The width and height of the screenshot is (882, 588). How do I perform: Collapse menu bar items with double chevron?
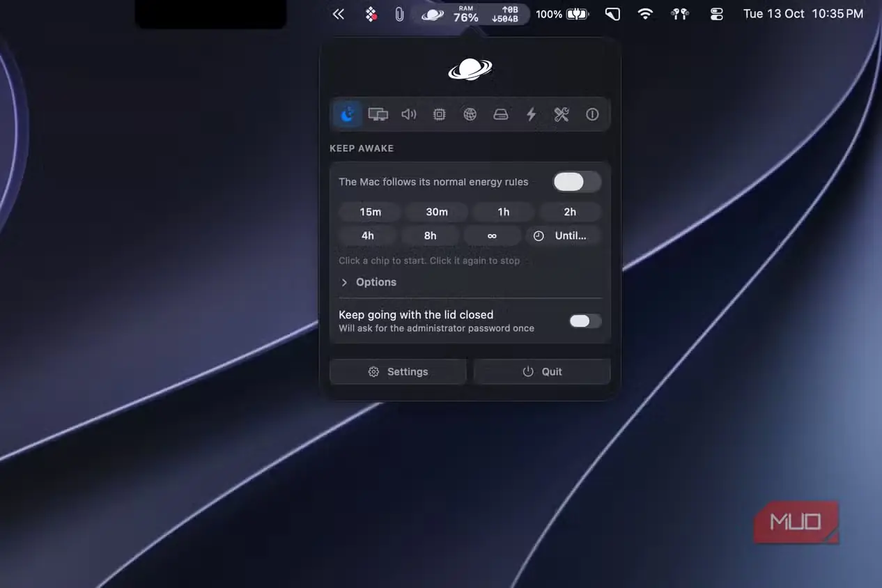pos(339,14)
